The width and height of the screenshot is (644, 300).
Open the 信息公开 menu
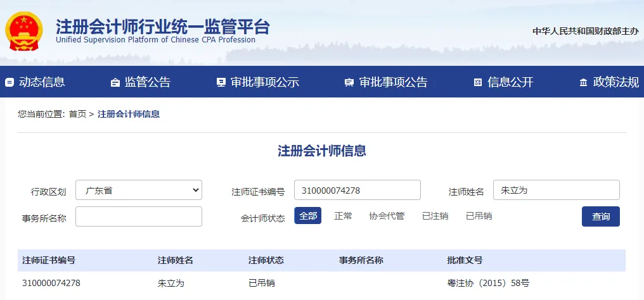coord(510,82)
